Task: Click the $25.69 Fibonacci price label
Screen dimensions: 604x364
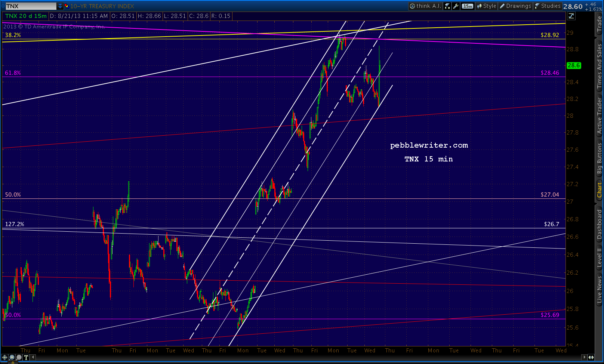Action: click(x=550, y=315)
